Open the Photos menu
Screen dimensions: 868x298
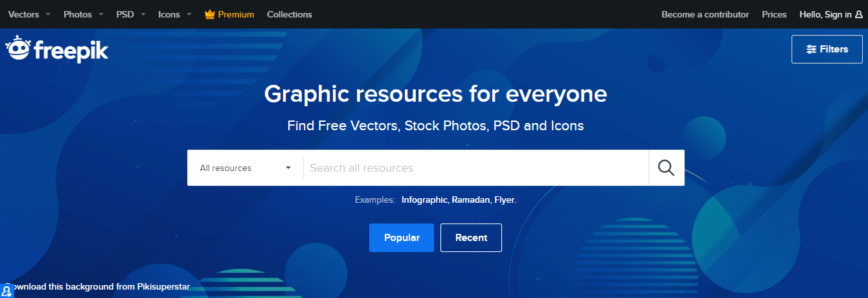point(78,14)
